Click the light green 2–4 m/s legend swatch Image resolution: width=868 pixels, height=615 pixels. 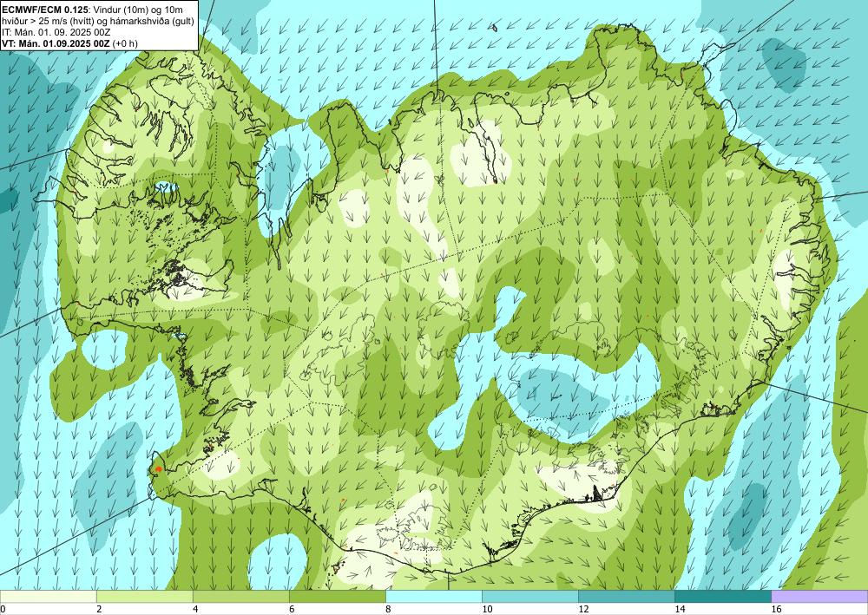(x=144, y=596)
